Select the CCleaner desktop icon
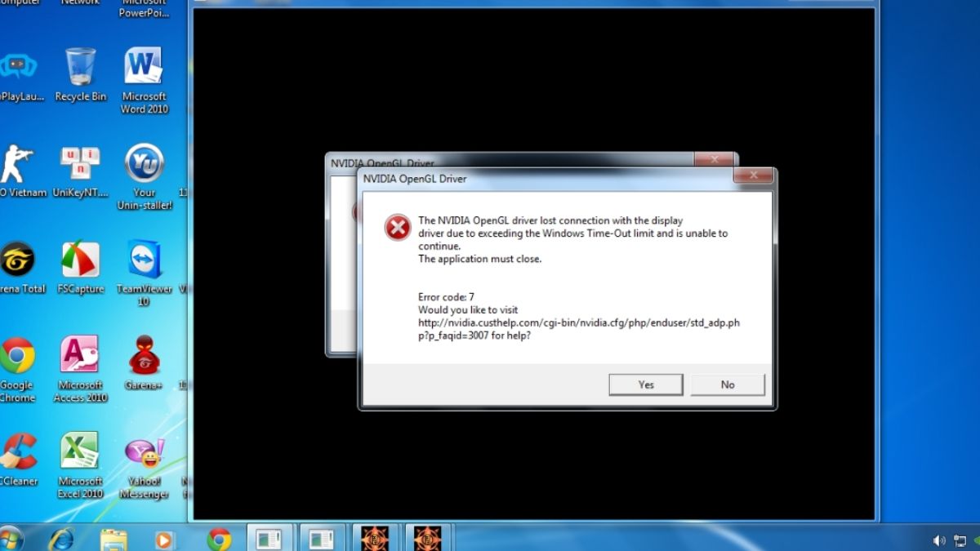The image size is (980, 551). (x=18, y=460)
